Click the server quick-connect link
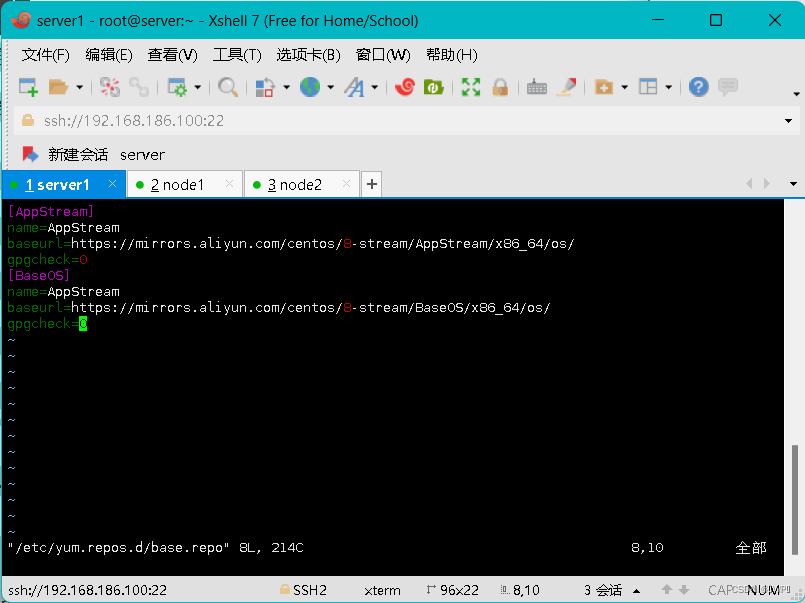 tap(142, 155)
